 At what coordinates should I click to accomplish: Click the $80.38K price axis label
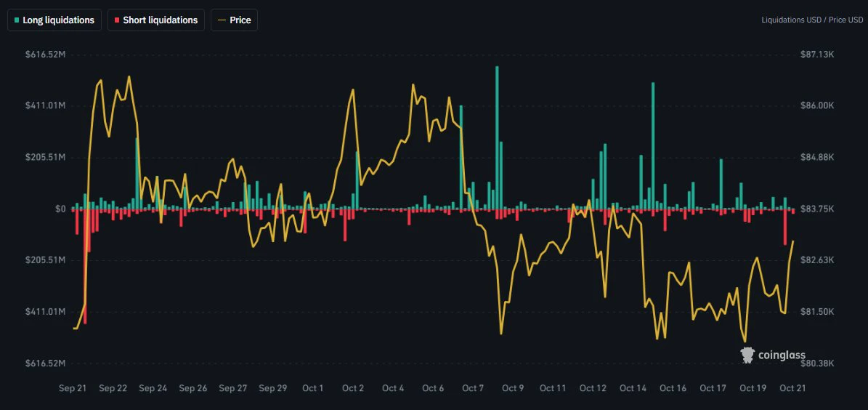(817, 363)
